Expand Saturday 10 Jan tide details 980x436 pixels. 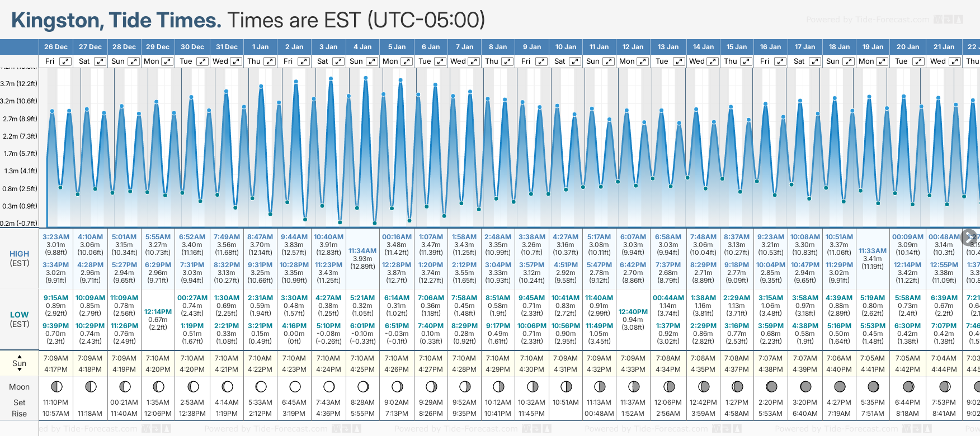click(x=575, y=61)
